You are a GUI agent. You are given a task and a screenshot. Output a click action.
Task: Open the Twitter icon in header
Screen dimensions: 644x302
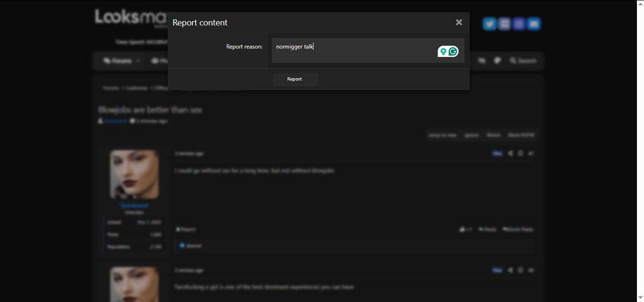[489, 24]
